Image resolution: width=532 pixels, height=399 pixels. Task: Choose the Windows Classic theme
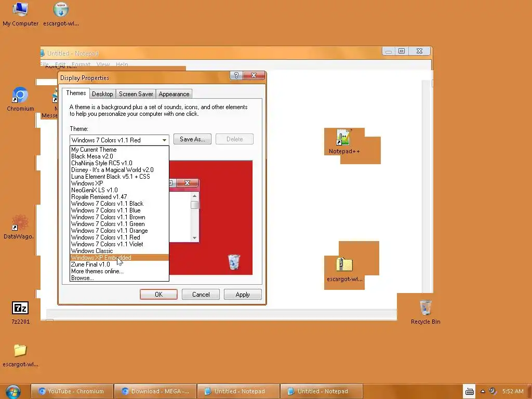pyautogui.click(x=119, y=251)
